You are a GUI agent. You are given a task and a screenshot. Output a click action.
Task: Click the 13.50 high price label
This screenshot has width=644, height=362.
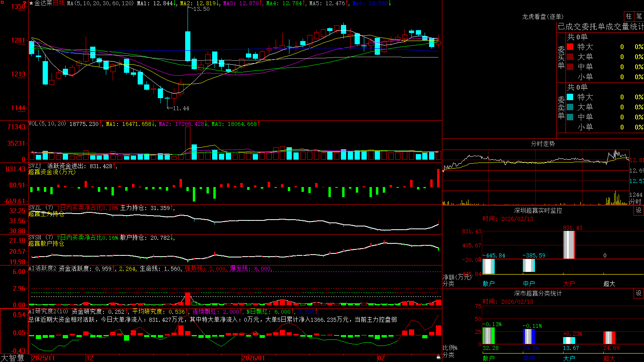point(201,9)
